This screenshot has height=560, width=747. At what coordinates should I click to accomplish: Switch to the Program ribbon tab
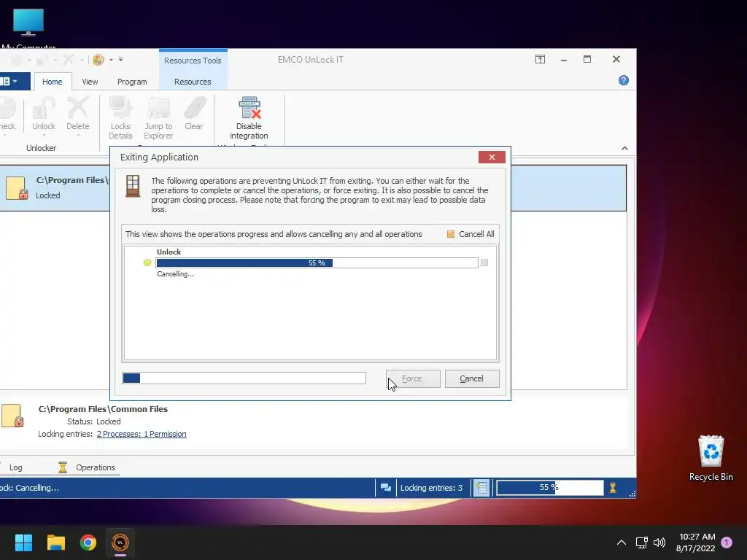pos(132,82)
